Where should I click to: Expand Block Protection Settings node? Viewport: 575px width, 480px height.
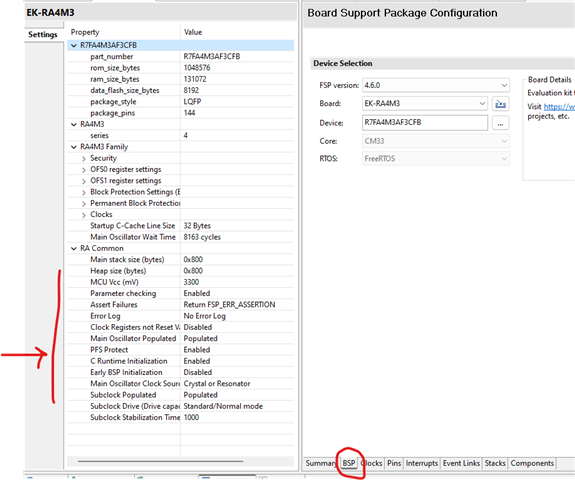pyautogui.click(x=84, y=192)
